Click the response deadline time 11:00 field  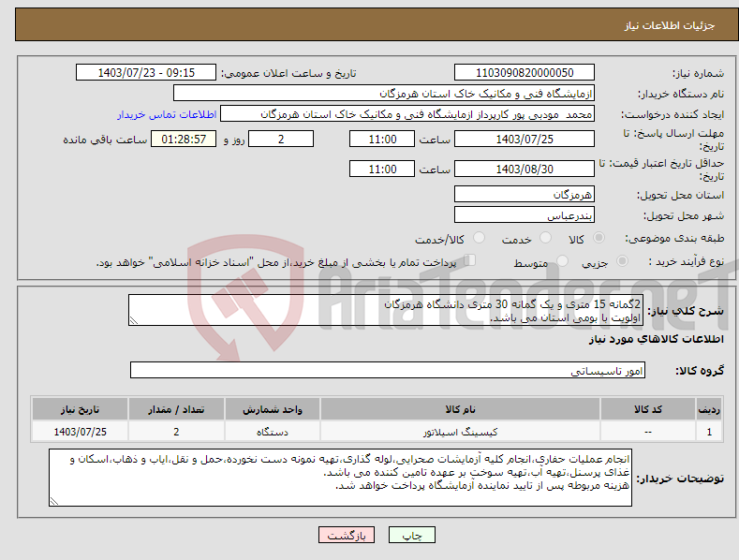[x=382, y=139]
